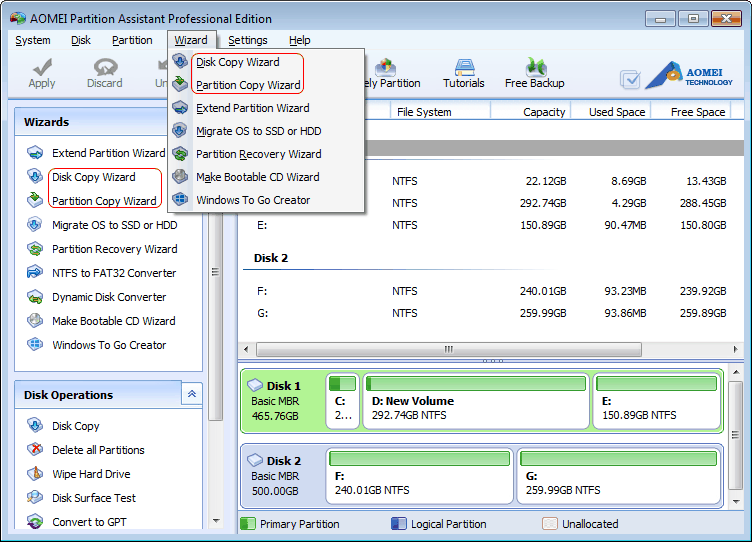Viewport: 752px width, 542px height.
Task: Select D: New Volume partition block
Action: 476,401
